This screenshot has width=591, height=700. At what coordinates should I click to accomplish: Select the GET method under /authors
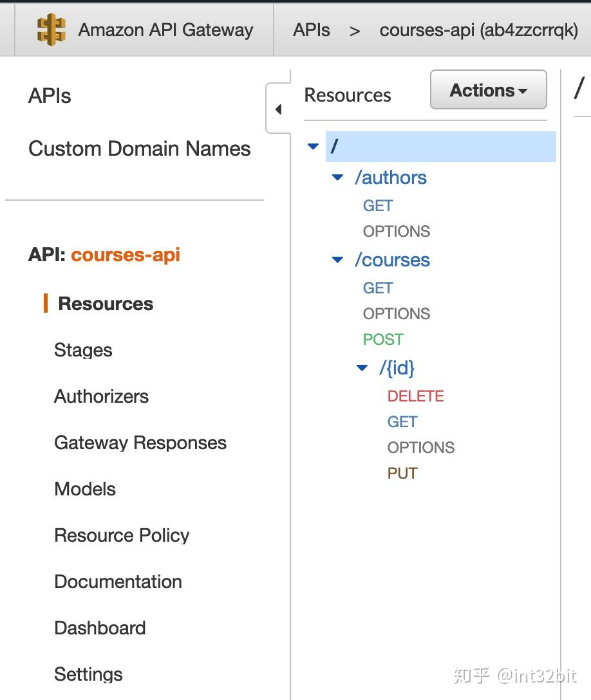(378, 206)
